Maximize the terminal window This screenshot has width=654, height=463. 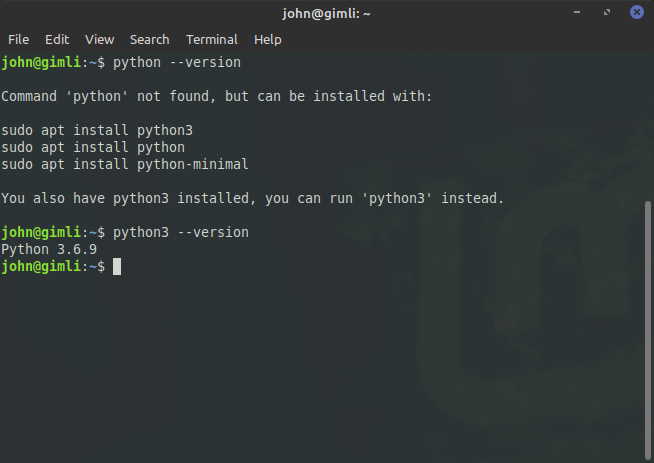click(607, 12)
